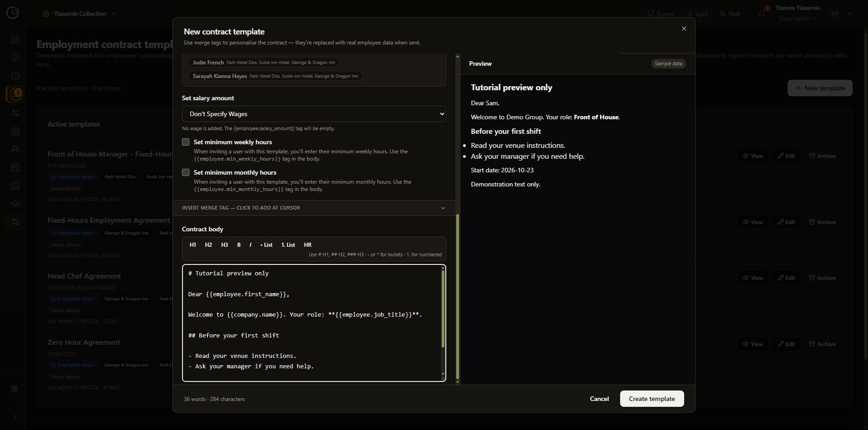Image resolution: width=868 pixels, height=430 pixels.
Task: Open the crossed-out calendar sidebar icon
Action: 15,167
